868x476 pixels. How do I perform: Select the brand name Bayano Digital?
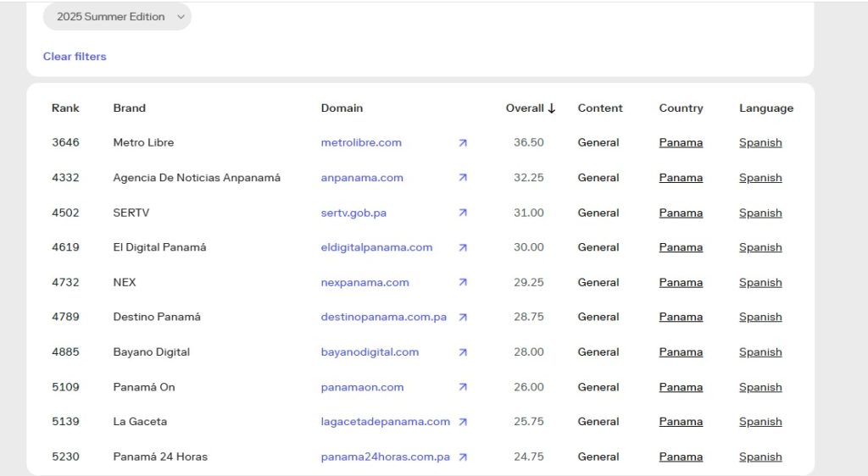pos(151,352)
